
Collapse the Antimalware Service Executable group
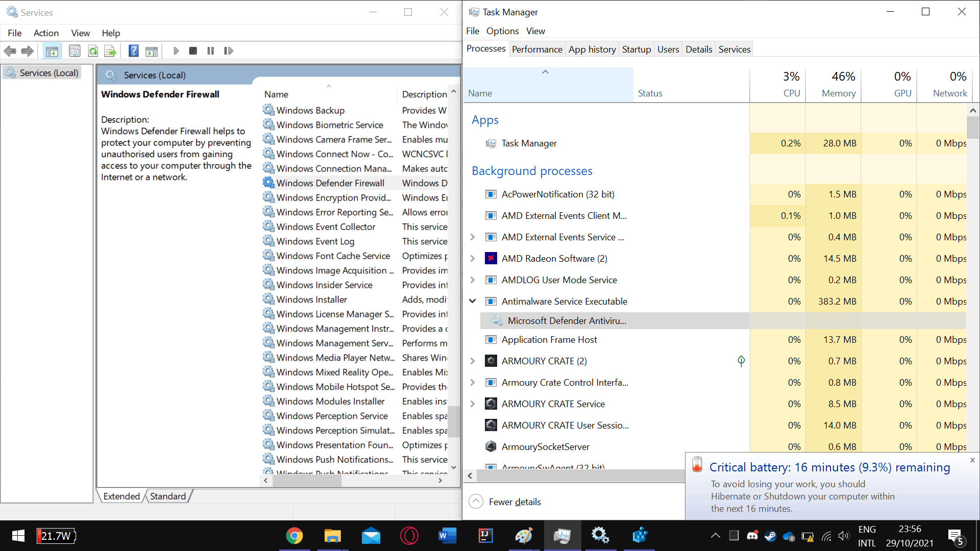[x=473, y=302]
